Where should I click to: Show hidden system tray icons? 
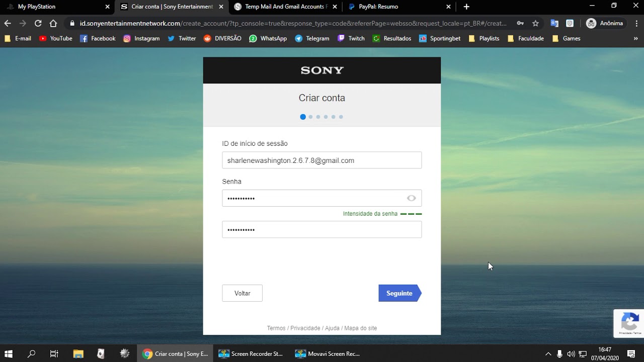pos(548,354)
